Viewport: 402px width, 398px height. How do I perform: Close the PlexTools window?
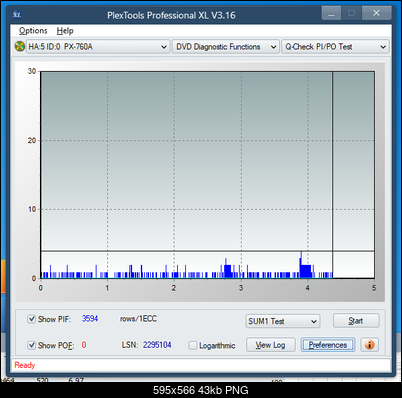tap(376, 13)
